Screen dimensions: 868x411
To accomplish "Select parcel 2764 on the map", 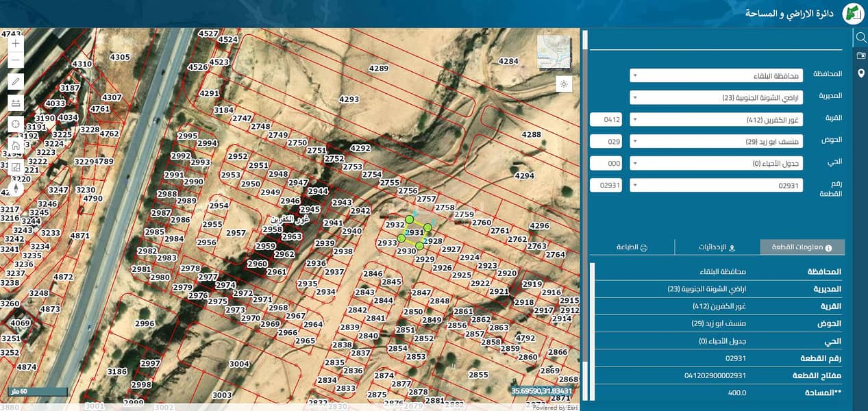I will 556,255.
